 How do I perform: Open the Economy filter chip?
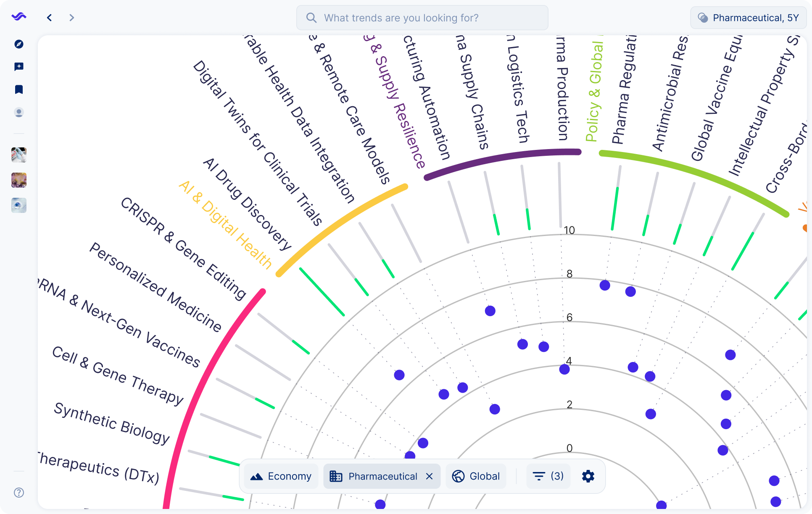click(281, 476)
